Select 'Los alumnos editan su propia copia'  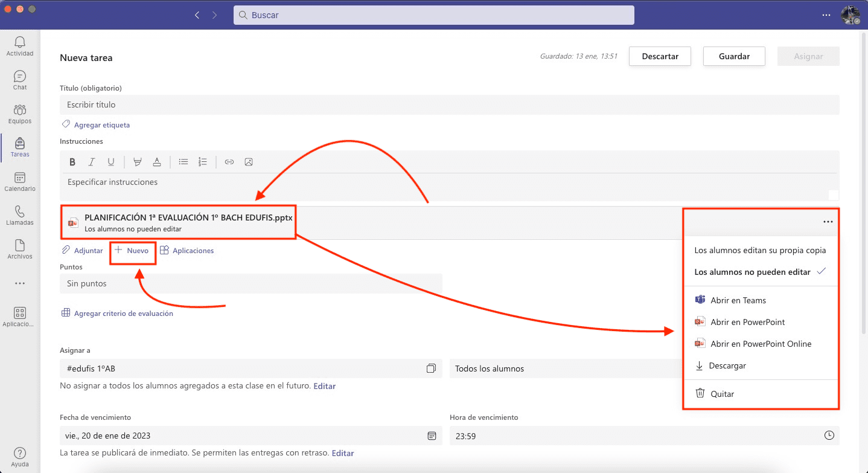click(x=760, y=250)
